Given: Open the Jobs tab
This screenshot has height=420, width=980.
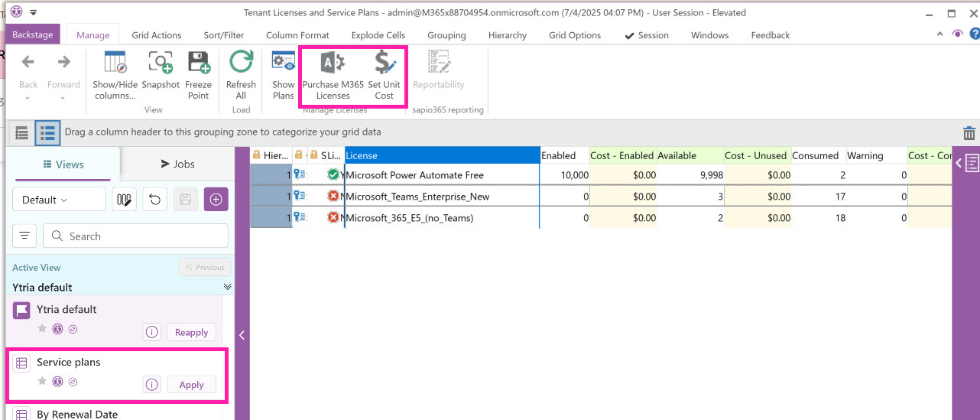Looking at the screenshot, I should [x=177, y=164].
